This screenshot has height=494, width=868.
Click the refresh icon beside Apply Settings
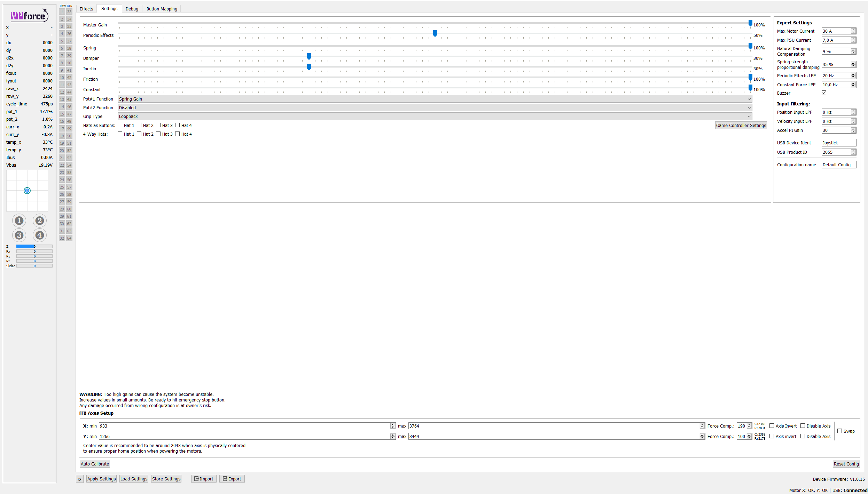(79, 479)
